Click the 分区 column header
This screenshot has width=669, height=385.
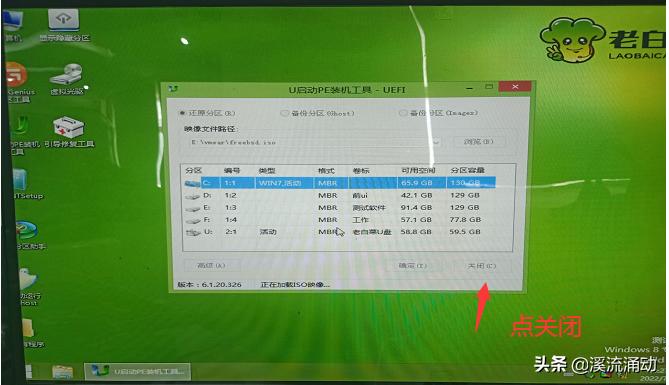(x=193, y=170)
